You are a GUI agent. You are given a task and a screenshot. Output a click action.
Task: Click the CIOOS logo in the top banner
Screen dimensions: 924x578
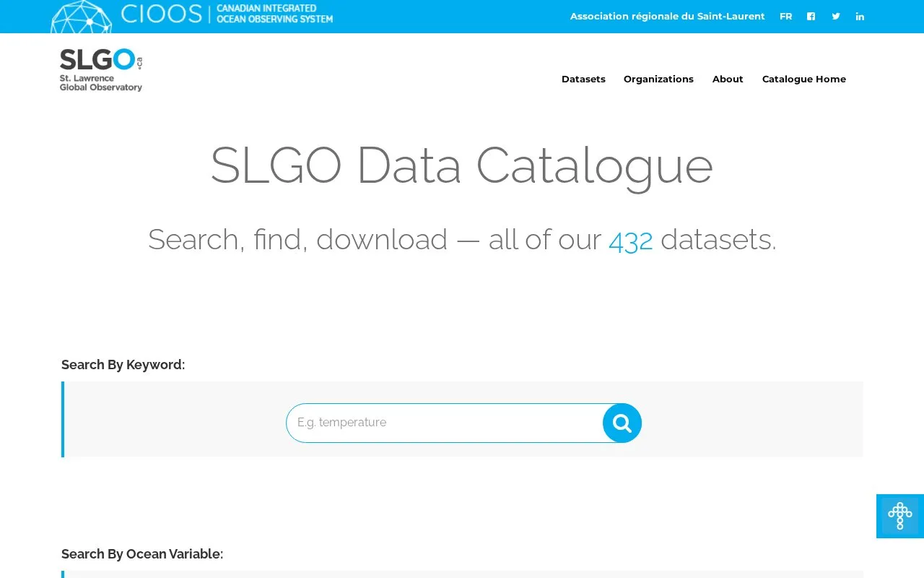pos(192,16)
